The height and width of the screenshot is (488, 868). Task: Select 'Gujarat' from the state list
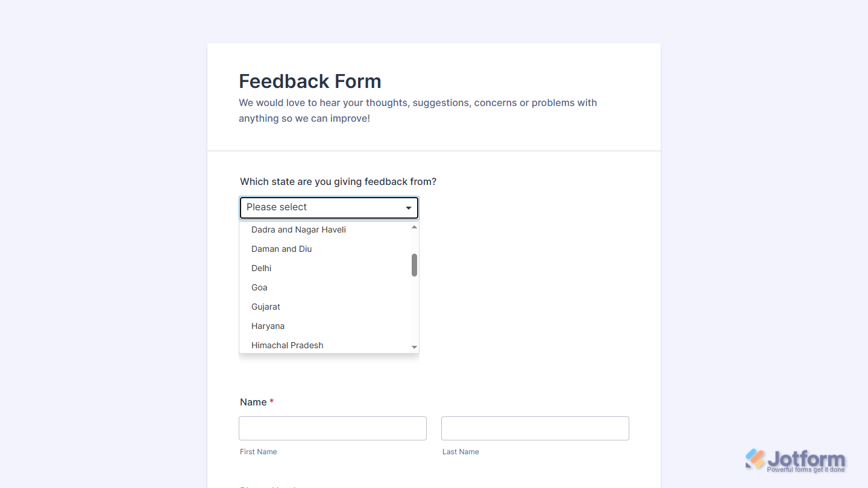265,307
